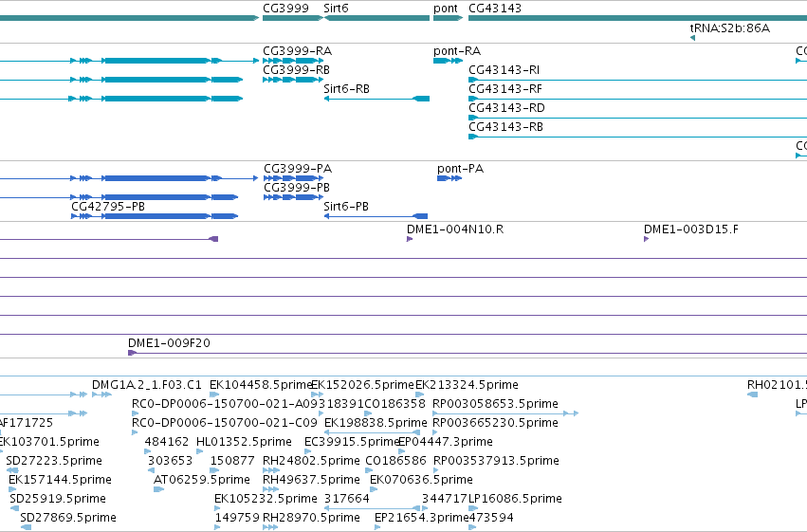
Task: Click the pont-PA protein glyph
Action: click(449, 178)
